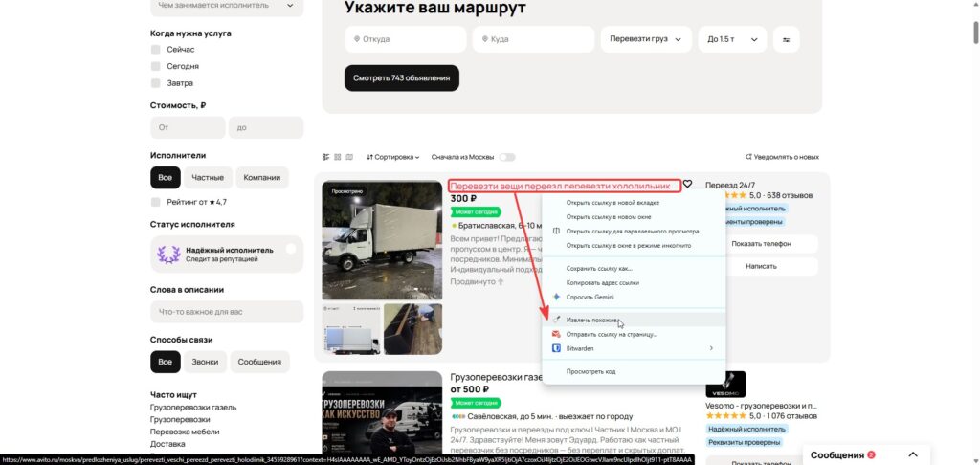Screen dimensions: 980x465
Task: Click the pipette icon beside 'Извлечь похожие'
Action: pyautogui.click(x=556, y=320)
